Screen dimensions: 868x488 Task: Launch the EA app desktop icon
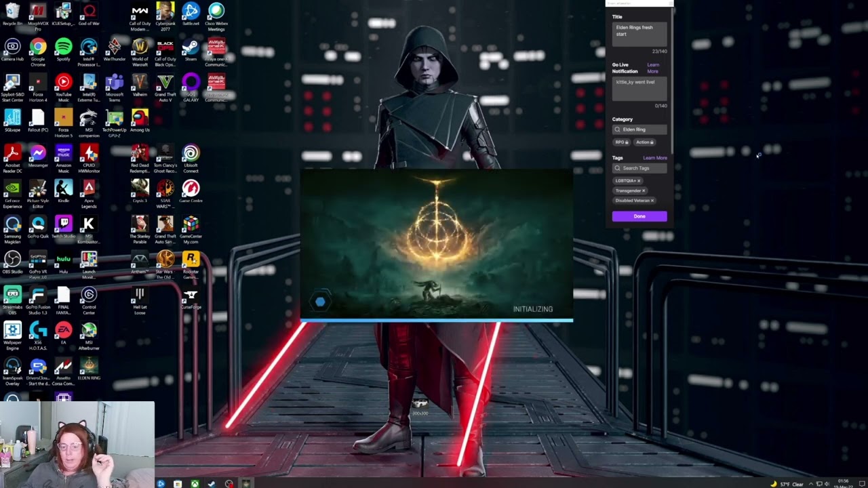pos(63,333)
